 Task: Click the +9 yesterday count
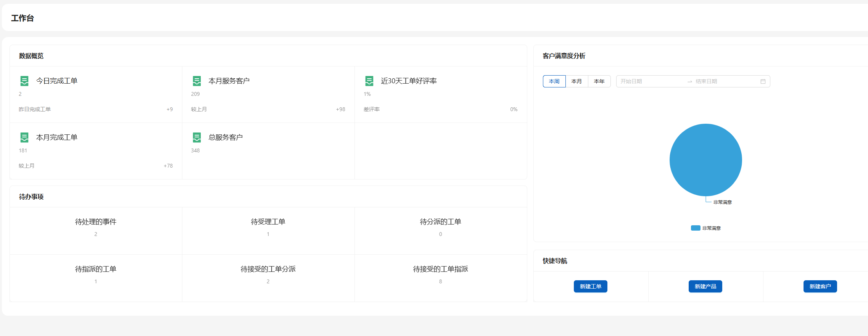click(170, 109)
